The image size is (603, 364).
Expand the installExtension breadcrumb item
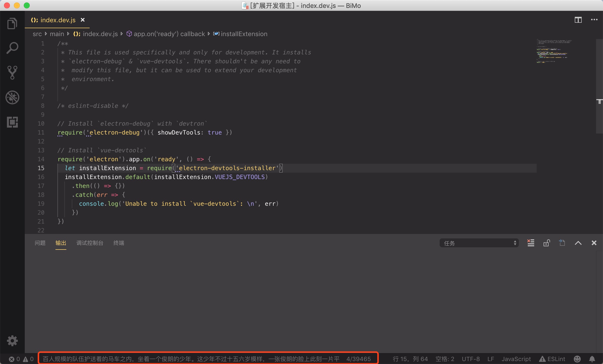click(x=244, y=34)
